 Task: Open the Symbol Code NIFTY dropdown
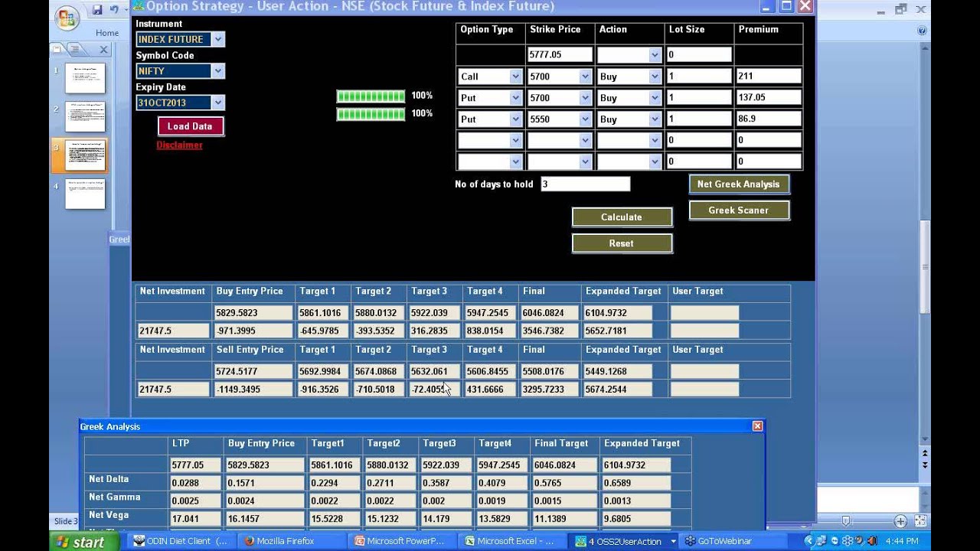point(218,70)
